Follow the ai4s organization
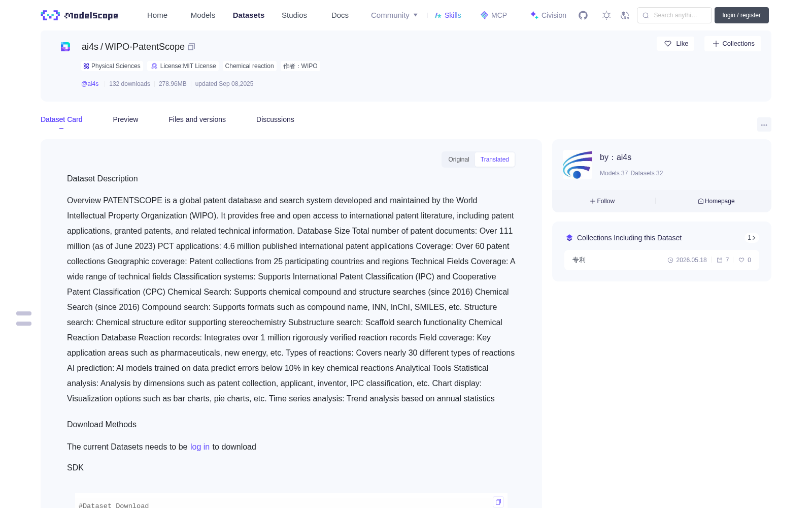Viewport: 812px width, 508px height. tap(602, 201)
